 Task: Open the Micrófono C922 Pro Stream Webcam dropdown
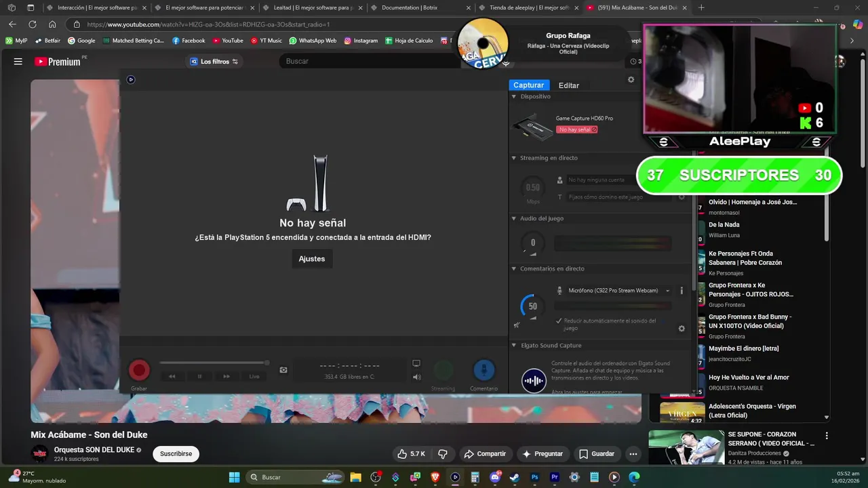pos(618,291)
